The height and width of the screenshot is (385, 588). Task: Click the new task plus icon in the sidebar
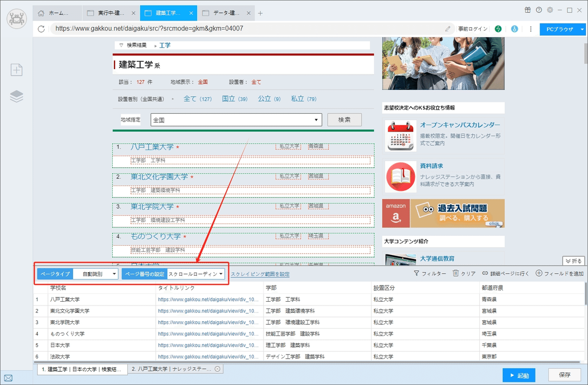(17, 70)
